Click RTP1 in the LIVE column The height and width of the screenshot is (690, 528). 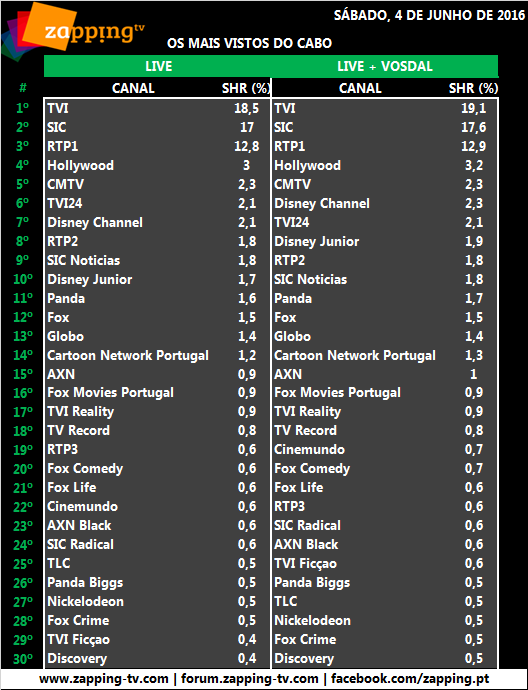(x=62, y=146)
